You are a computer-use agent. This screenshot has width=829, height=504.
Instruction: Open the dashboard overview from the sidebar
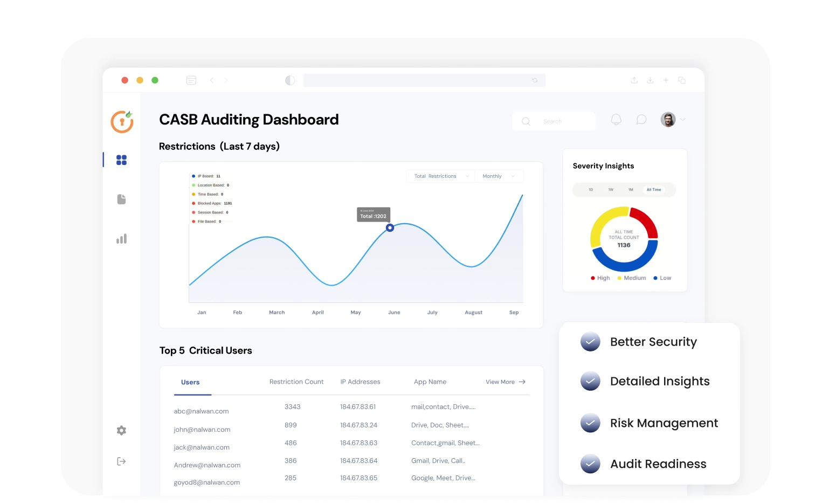[x=121, y=160]
